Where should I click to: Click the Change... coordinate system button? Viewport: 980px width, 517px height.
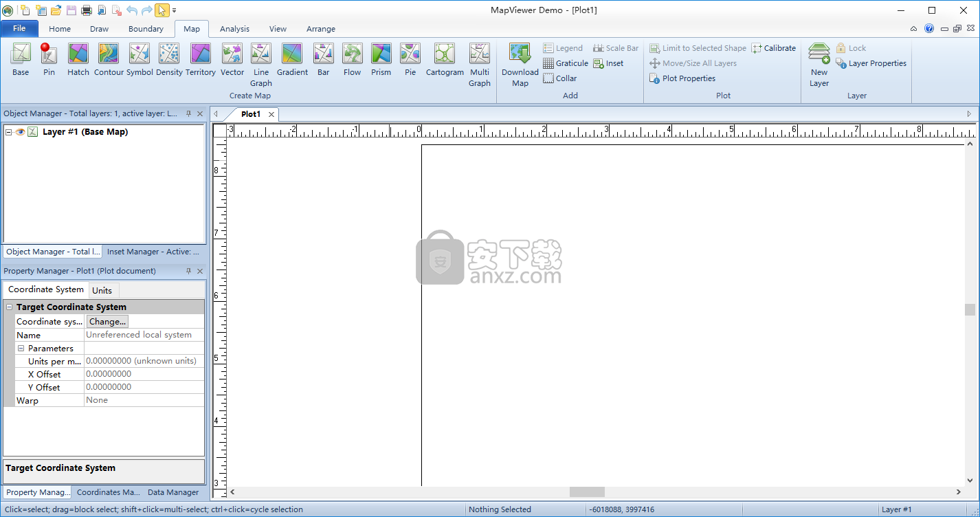tap(107, 322)
